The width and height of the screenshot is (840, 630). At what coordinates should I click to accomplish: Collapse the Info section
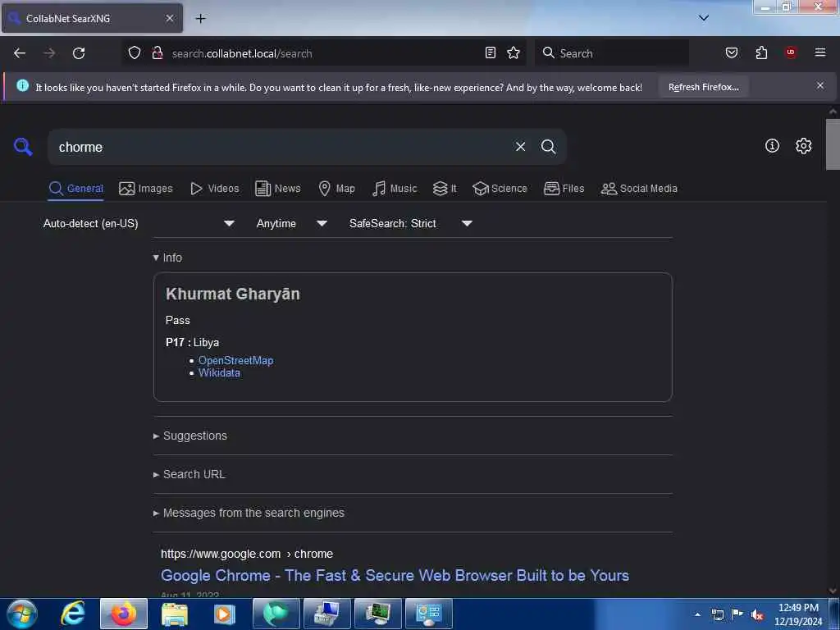(x=167, y=258)
